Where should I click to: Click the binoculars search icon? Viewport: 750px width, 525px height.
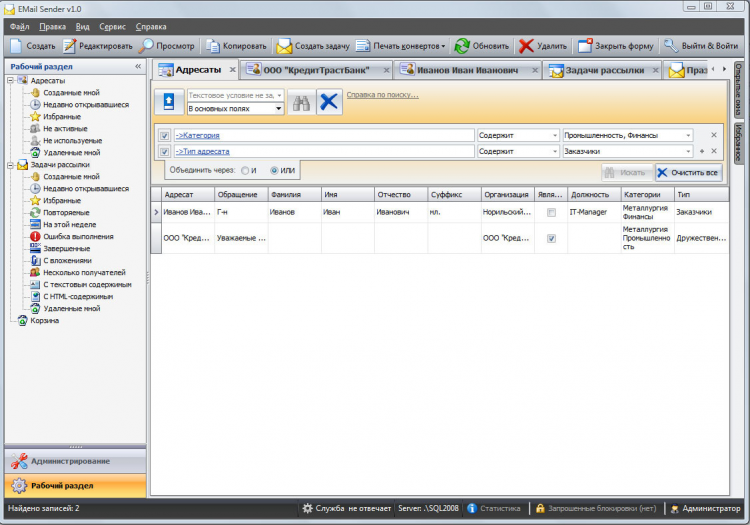(x=301, y=102)
